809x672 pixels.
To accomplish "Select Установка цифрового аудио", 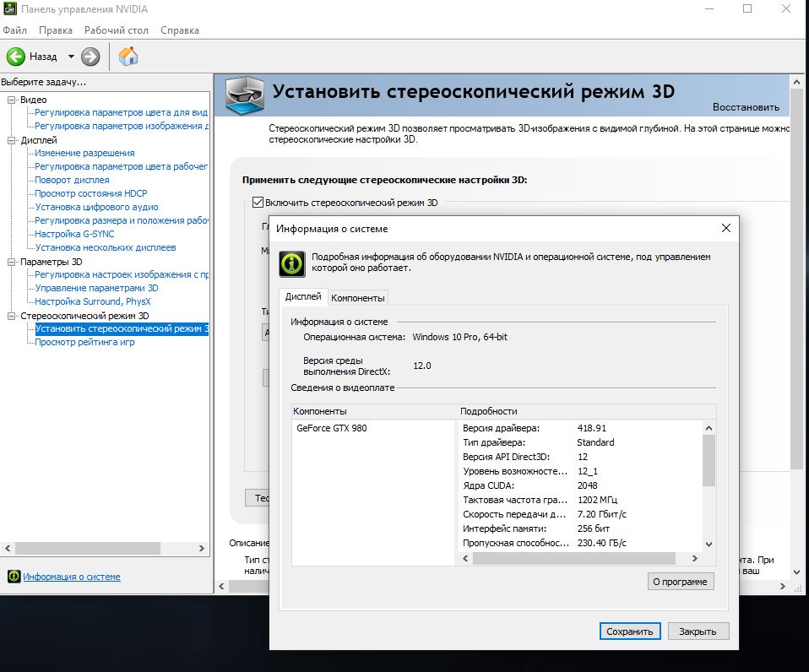I will [x=96, y=207].
